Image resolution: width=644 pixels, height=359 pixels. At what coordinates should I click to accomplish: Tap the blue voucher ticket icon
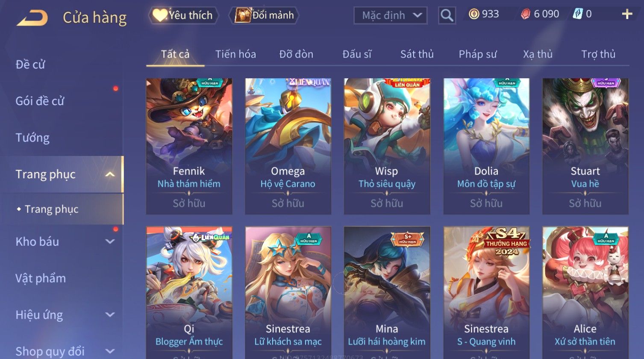tap(577, 14)
